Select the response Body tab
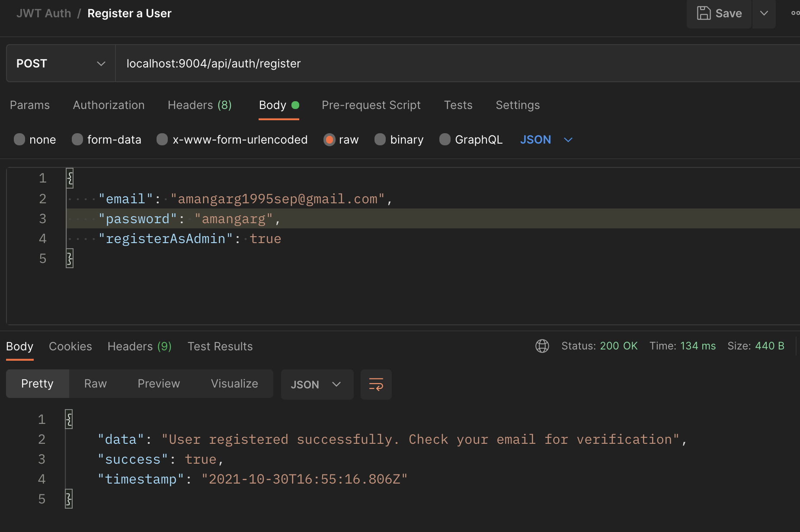This screenshot has width=800, height=532. tap(19, 346)
